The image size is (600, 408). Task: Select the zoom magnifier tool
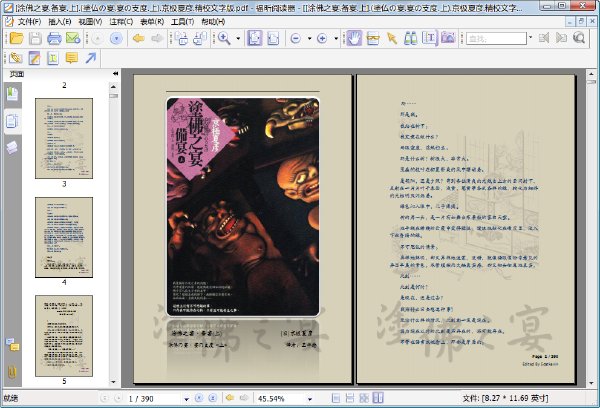224,38
